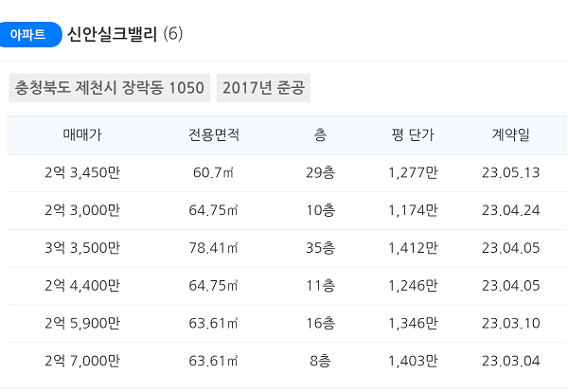Select the 2억 3,450만 sale row
Image resolution: width=568 pixels, height=392 pixels.
(287, 173)
